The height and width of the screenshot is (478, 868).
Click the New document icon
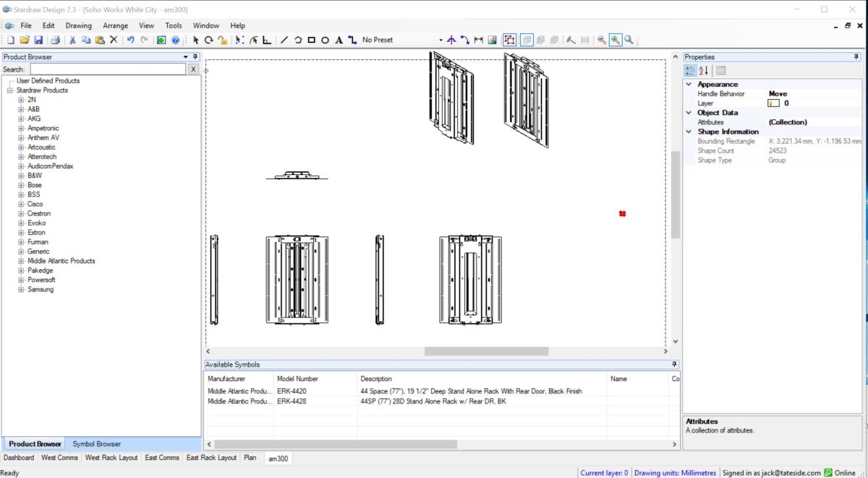tap(10, 40)
